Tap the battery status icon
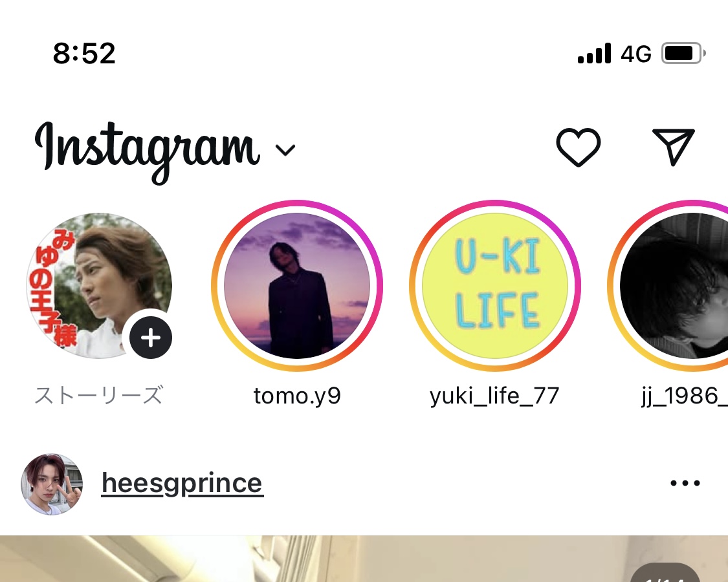728x582 pixels. (x=683, y=54)
